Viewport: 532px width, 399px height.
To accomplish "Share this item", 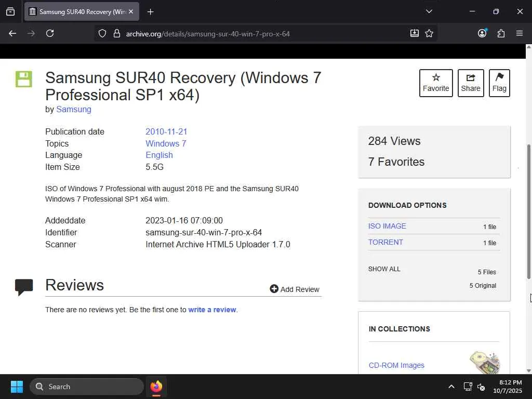I will tap(471, 83).
